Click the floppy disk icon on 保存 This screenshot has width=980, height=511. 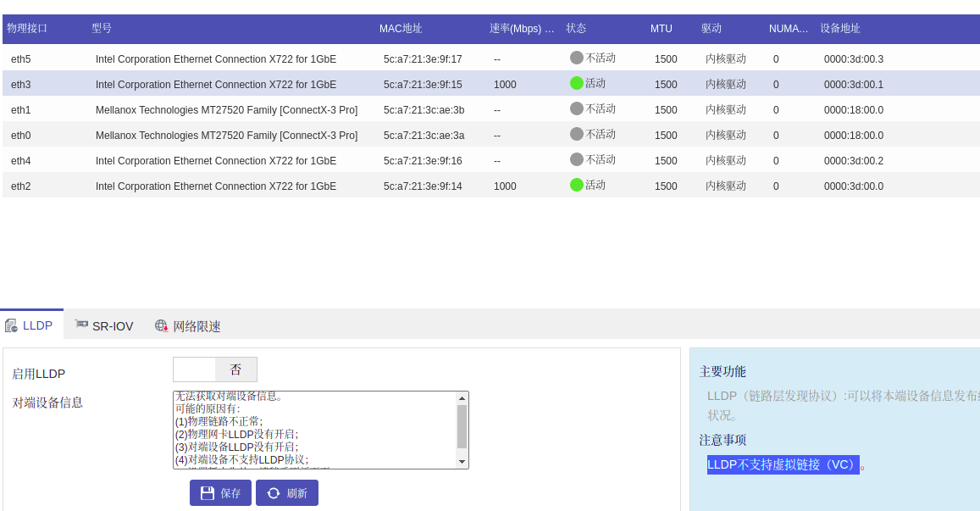[208, 493]
